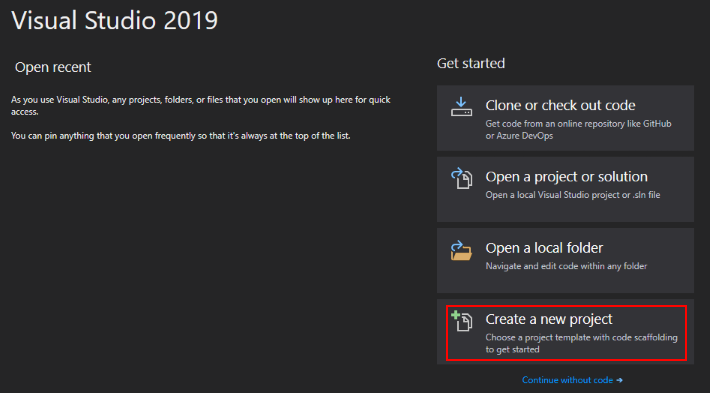Click 'Choose a project template with code scaffolding' text
The height and width of the screenshot is (393, 710).
click(581, 337)
